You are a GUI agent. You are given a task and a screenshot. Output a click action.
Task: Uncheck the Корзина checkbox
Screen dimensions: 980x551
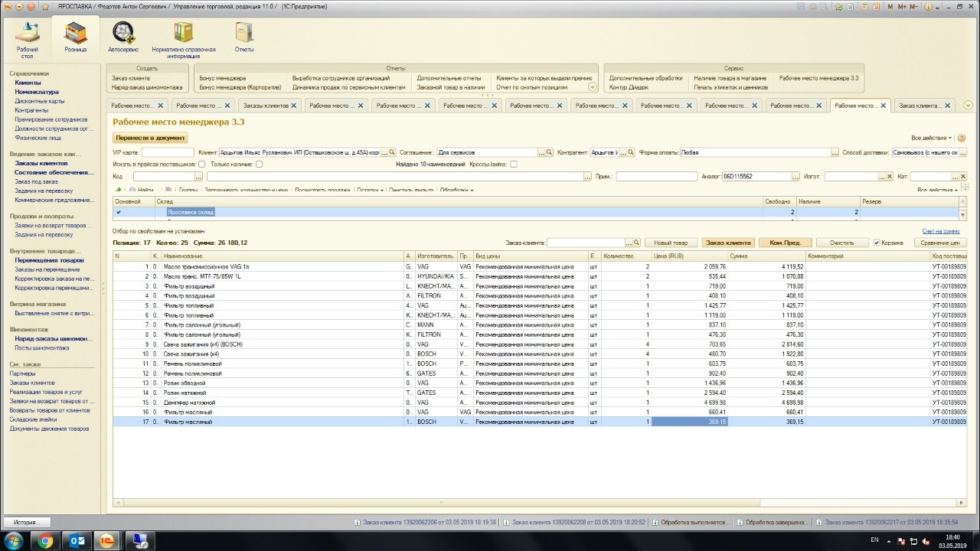pos(877,243)
